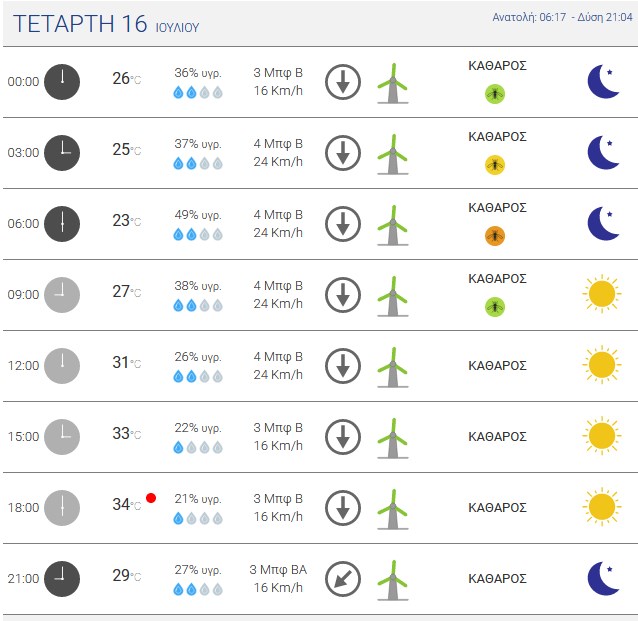Click the northeast wind arrow at 21:00

point(343,579)
